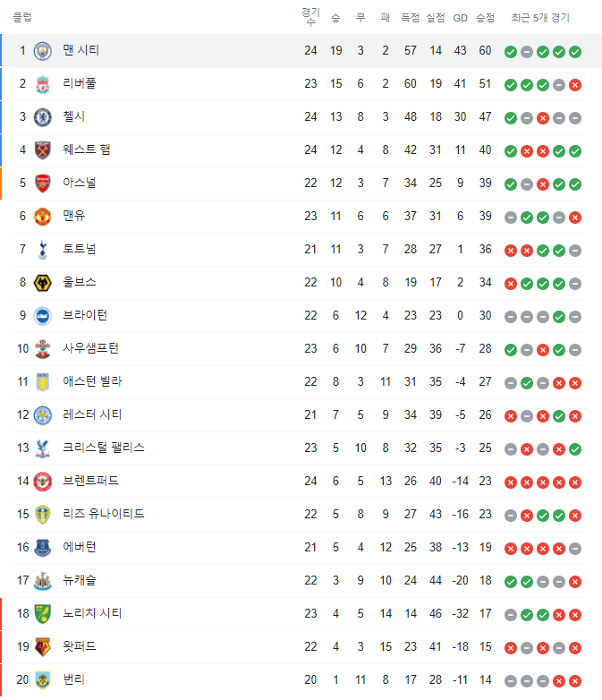602x700 pixels.
Task: Click the Watford crest icon
Action: point(43,647)
